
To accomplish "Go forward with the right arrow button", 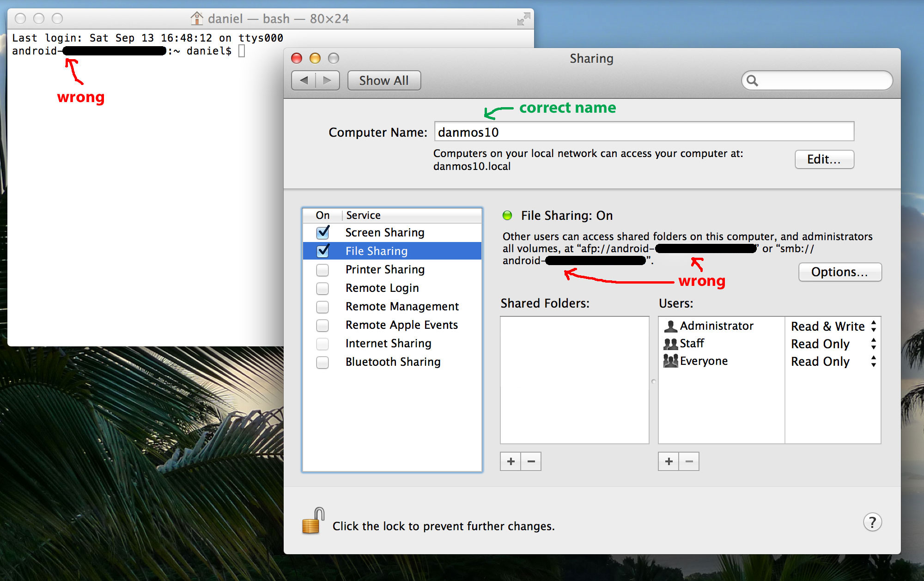I will point(327,80).
